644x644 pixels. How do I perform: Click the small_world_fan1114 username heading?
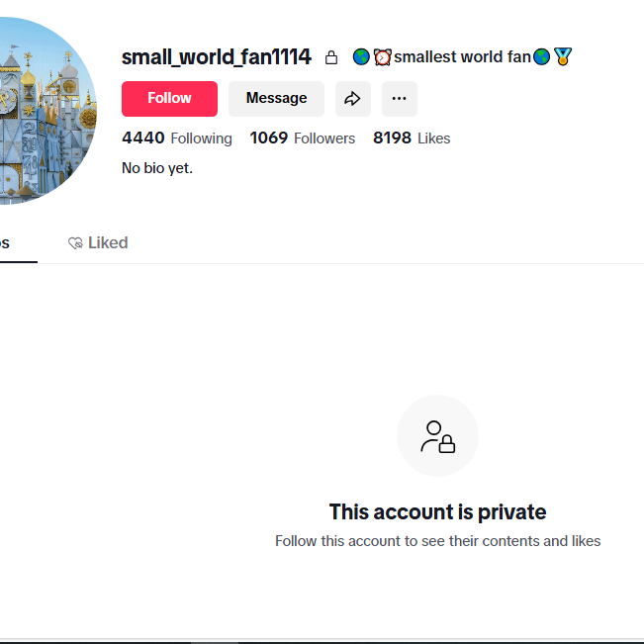coord(217,56)
